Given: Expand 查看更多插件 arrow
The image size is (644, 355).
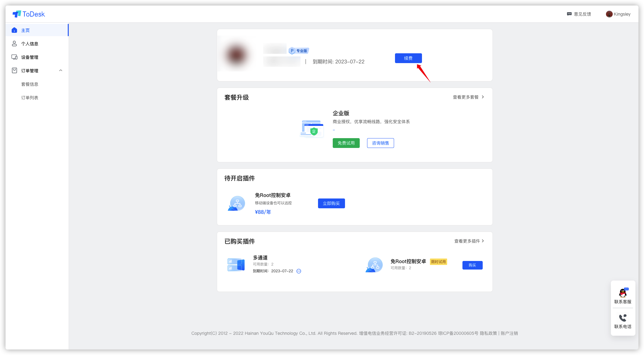Looking at the screenshot, I should point(483,241).
